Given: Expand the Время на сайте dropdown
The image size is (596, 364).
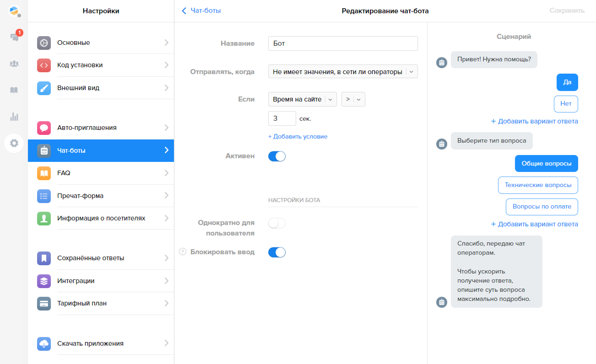Looking at the screenshot, I should click(x=302, y=99).
